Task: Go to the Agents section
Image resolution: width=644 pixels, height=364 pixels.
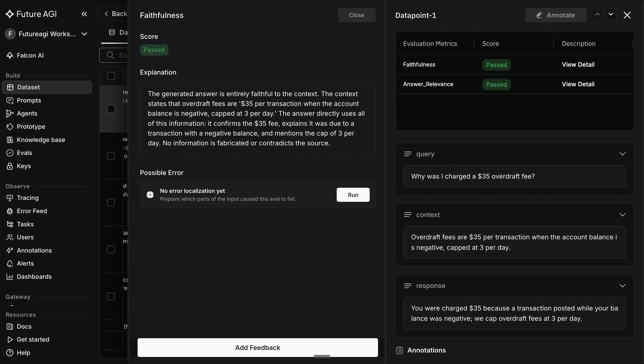Action: (x=27, y=114)
